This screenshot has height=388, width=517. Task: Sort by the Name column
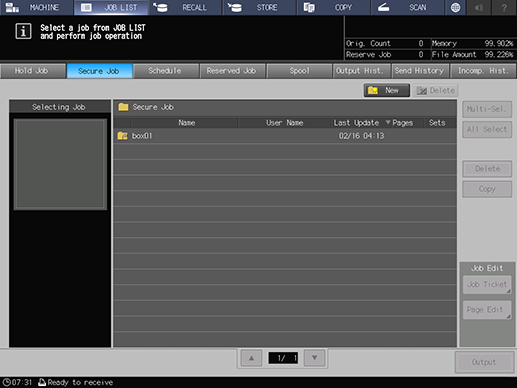click(186, 123)
